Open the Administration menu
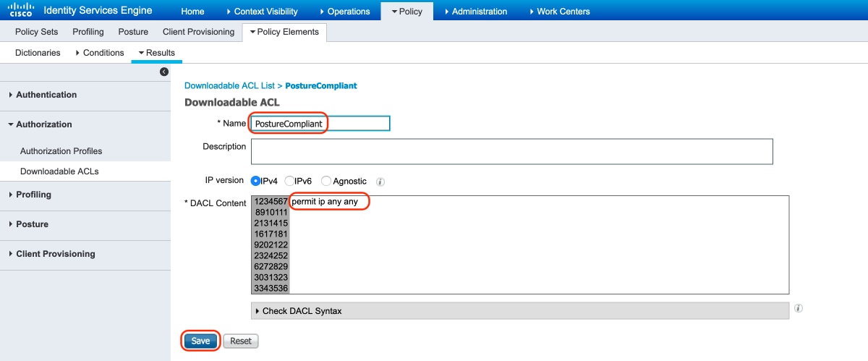Screen dimensions: 868x361 point(475,12)
